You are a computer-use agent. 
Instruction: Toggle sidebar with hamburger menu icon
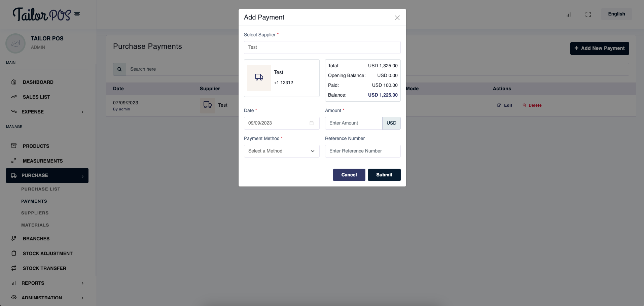point(77,14)
